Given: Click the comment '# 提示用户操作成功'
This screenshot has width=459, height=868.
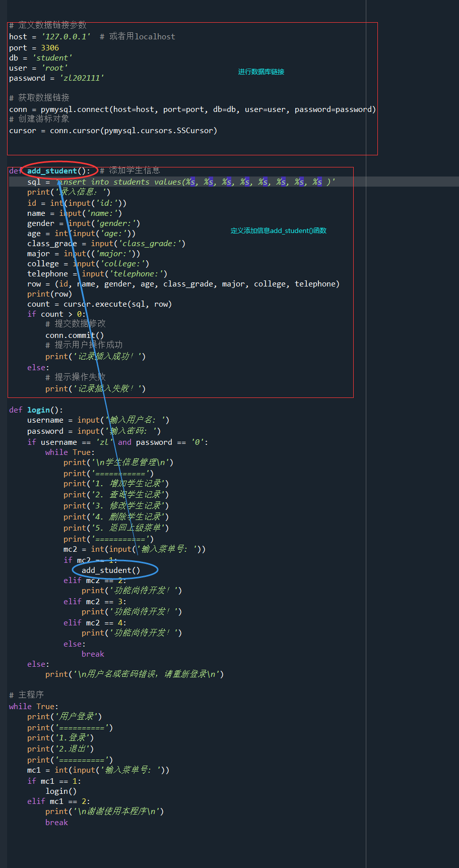Looking at the screenshot, I should point(84,345).
